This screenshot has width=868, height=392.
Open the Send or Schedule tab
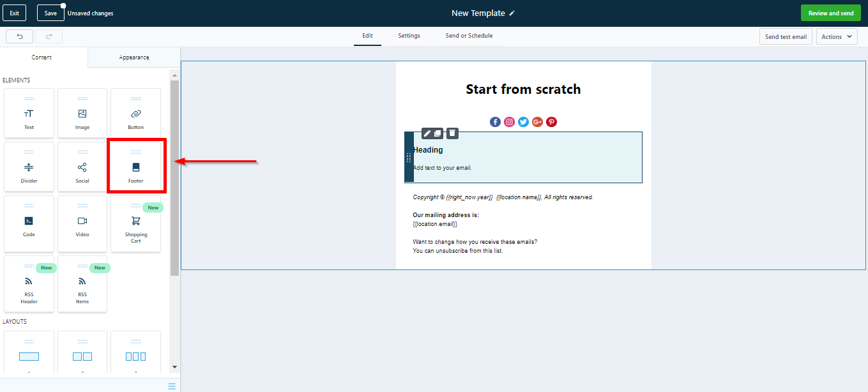pos(469,36)
